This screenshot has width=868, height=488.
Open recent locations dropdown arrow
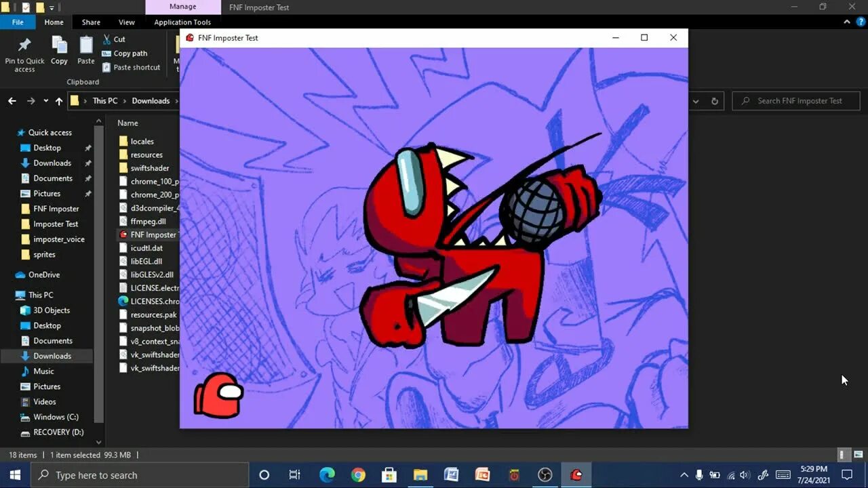coord(45,101)
